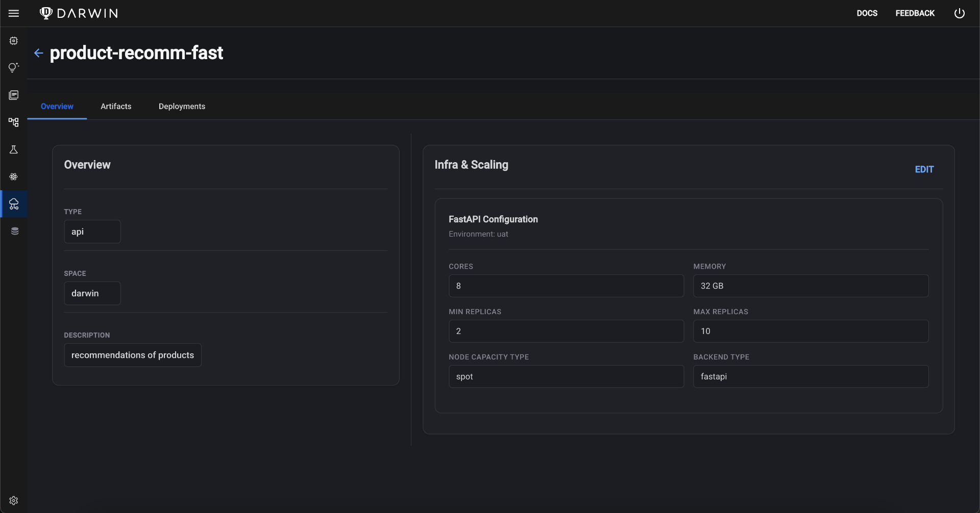
Task: Go back using the arrow icon
Action: pyautogui.click(x=38, y=53)
